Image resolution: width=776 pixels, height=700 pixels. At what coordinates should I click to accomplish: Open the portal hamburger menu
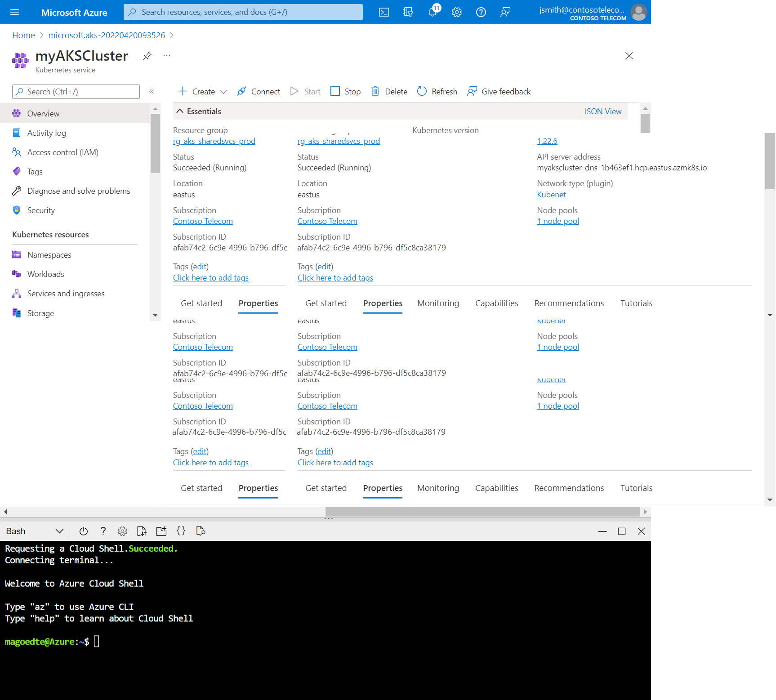point(15,12)
